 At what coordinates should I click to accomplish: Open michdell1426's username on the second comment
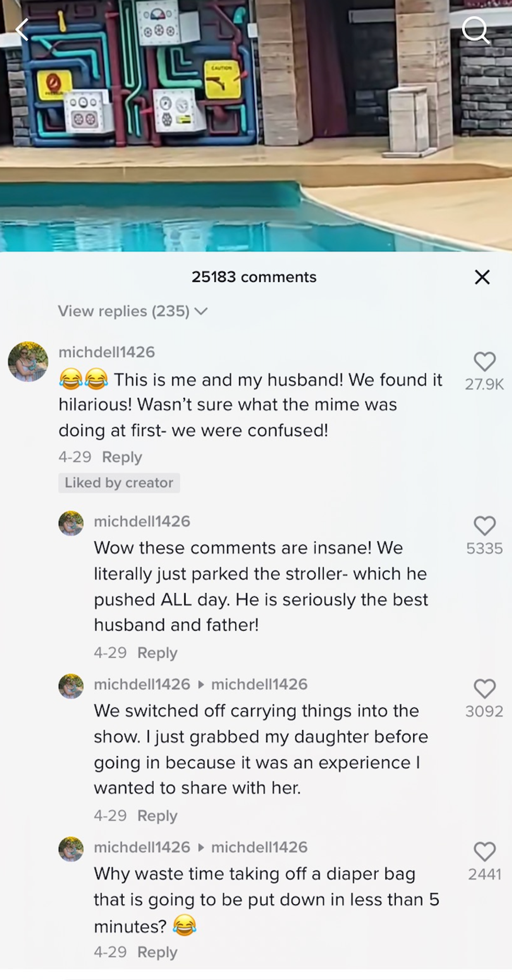[142, 521]
